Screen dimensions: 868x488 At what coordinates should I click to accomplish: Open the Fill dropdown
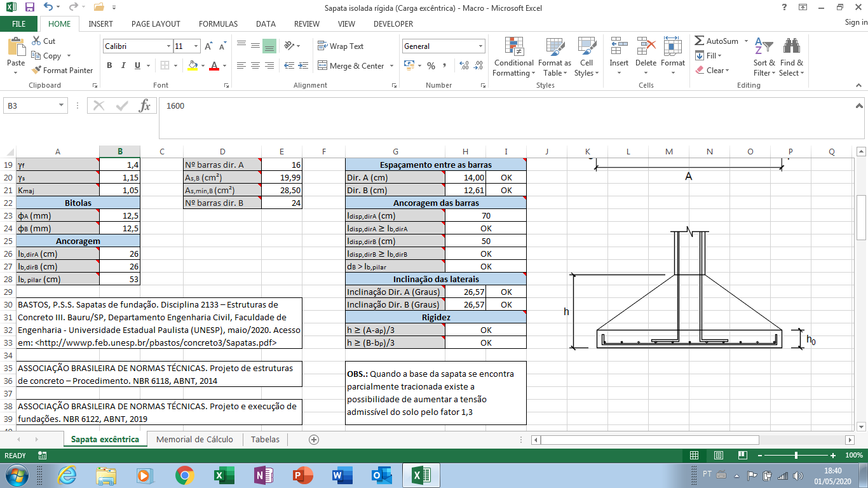(x=709, y=56)
